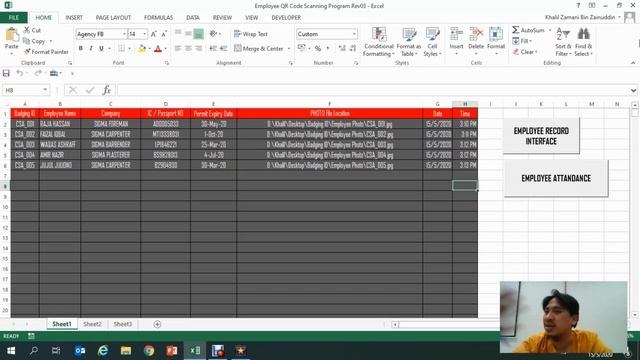
Task: Toggle Bold formatting
Action: (x=81, y=49)
